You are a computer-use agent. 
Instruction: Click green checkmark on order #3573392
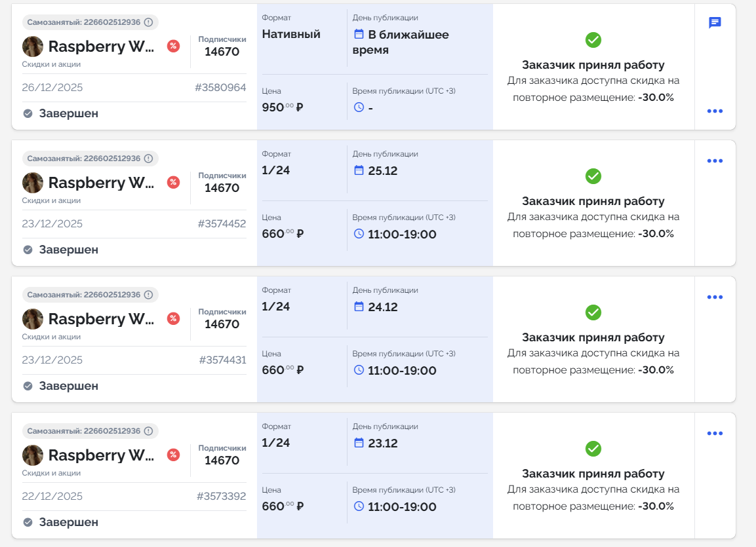593,449
